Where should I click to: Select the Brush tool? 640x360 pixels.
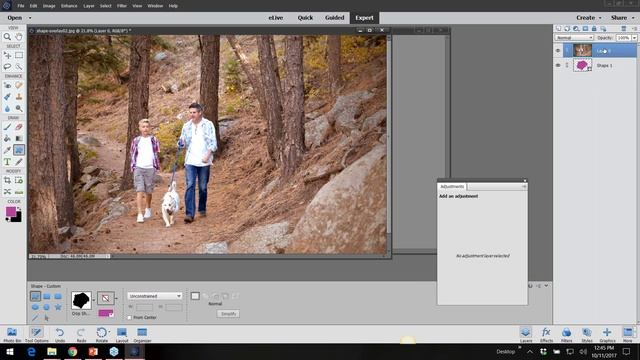(x=7, y=127)
